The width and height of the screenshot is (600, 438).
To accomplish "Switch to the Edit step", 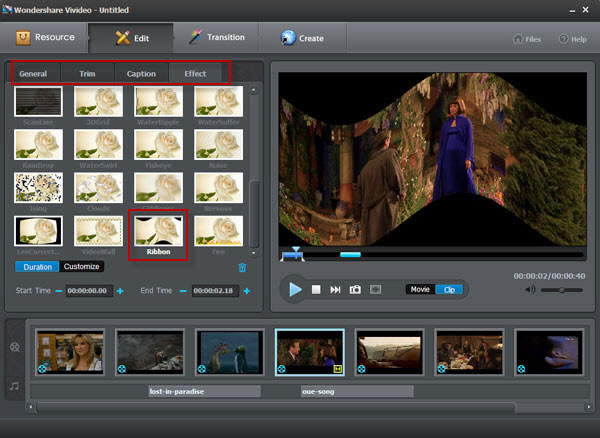I will click(131, 38).
